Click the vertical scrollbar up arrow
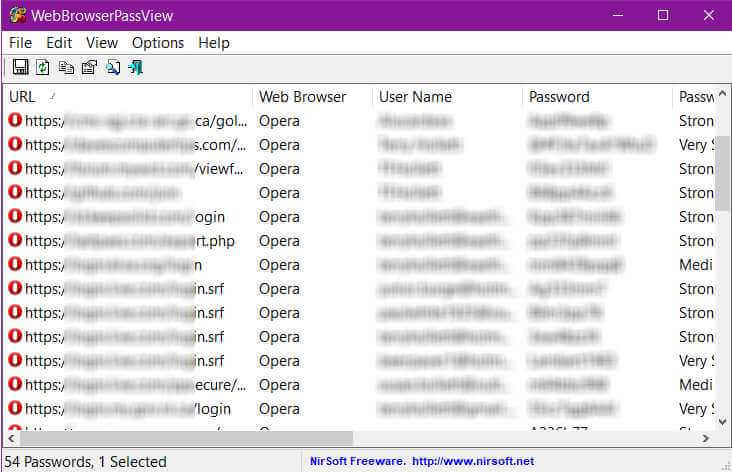 pos(723,93)
